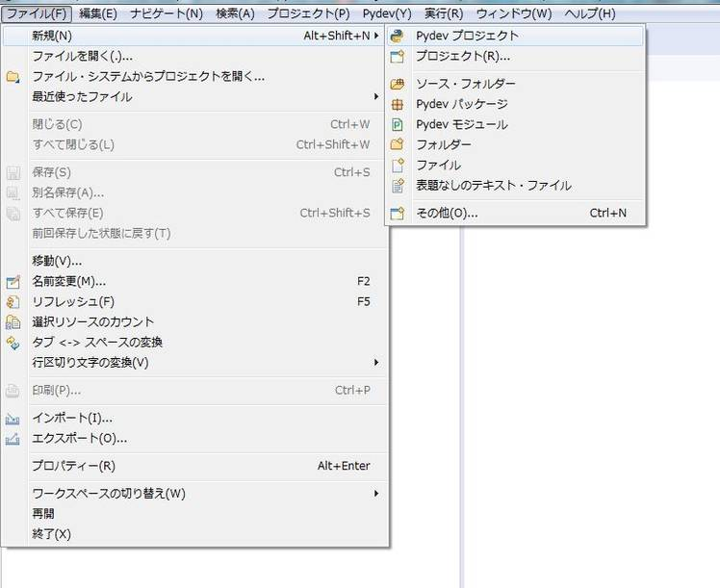Screen dimensions: 720x588
Task: Click the エクスポート export icon
Action: coord(13,439)
